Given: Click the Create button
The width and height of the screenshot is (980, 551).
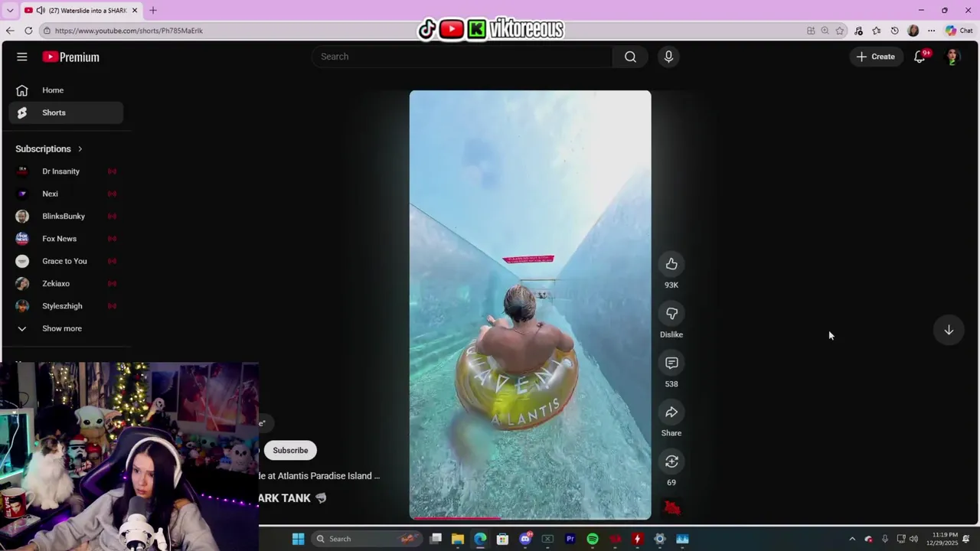Looking at the screenshot, I should click(x=876, y=57).
